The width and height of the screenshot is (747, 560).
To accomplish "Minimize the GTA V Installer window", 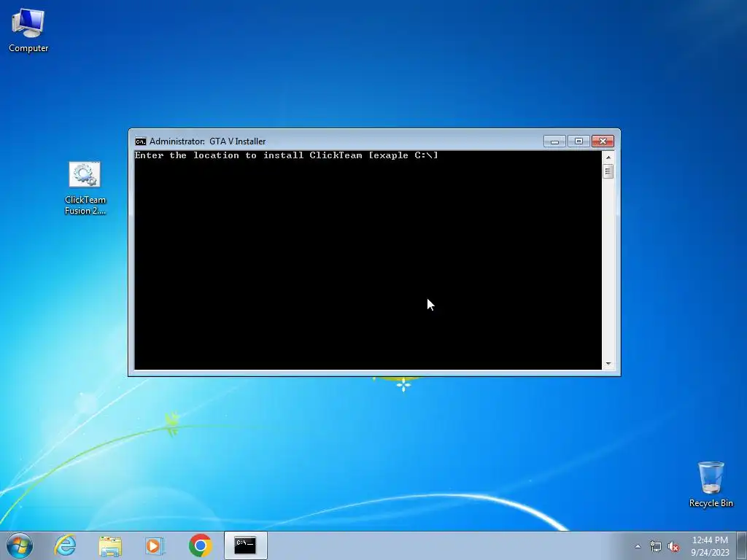I will [x=554, y=141].
